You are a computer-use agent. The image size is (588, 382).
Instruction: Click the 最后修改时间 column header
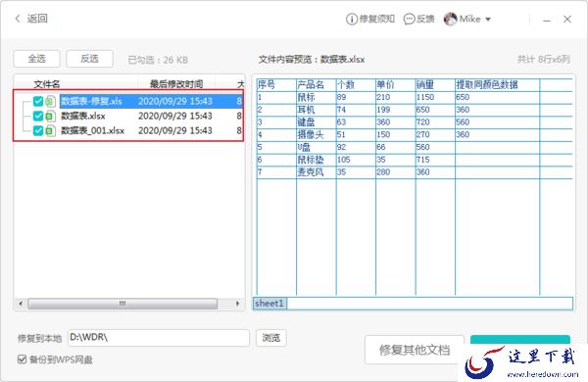(x=176, y=84)
